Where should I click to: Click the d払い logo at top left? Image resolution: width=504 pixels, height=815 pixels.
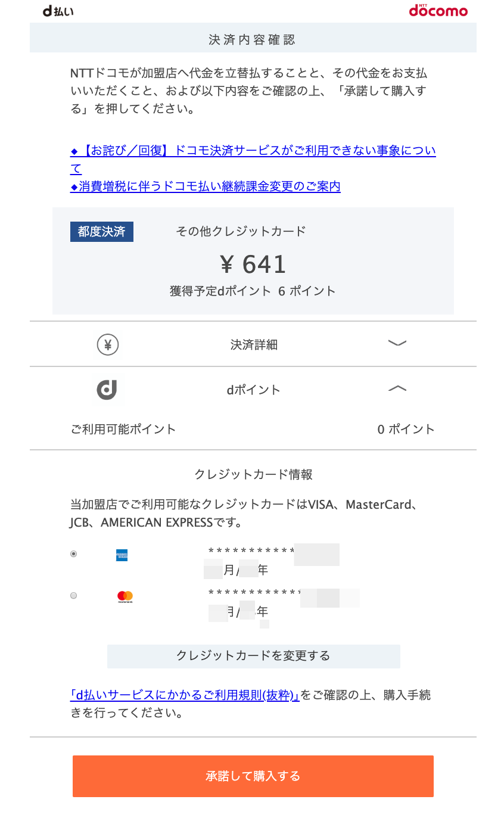pos(58,11)
